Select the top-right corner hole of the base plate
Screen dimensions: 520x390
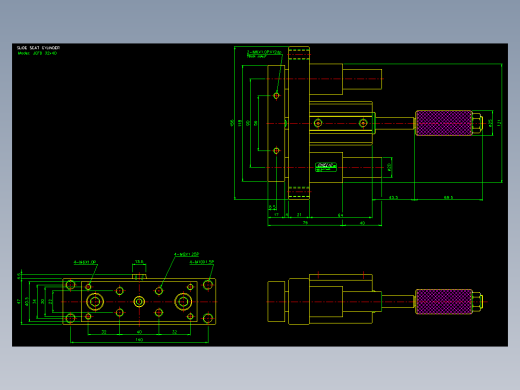pyautogui.click(x=208, y=285)
